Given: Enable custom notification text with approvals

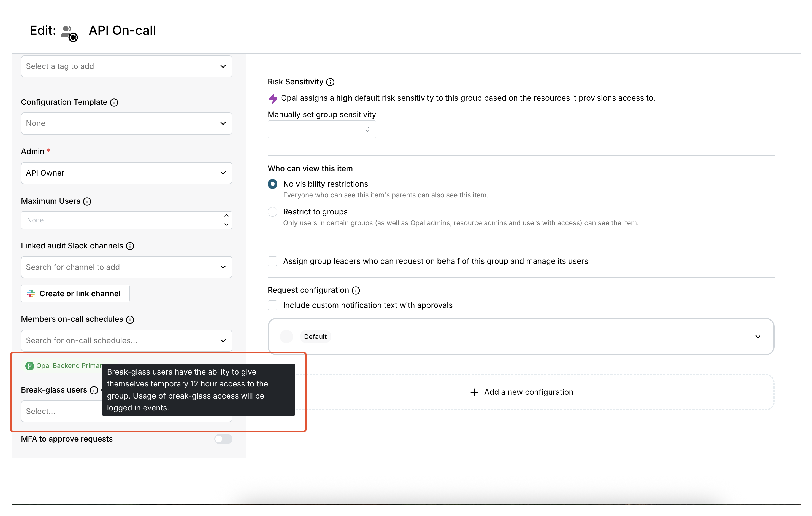Looking at the screenshot, I should tap(272, 305).
